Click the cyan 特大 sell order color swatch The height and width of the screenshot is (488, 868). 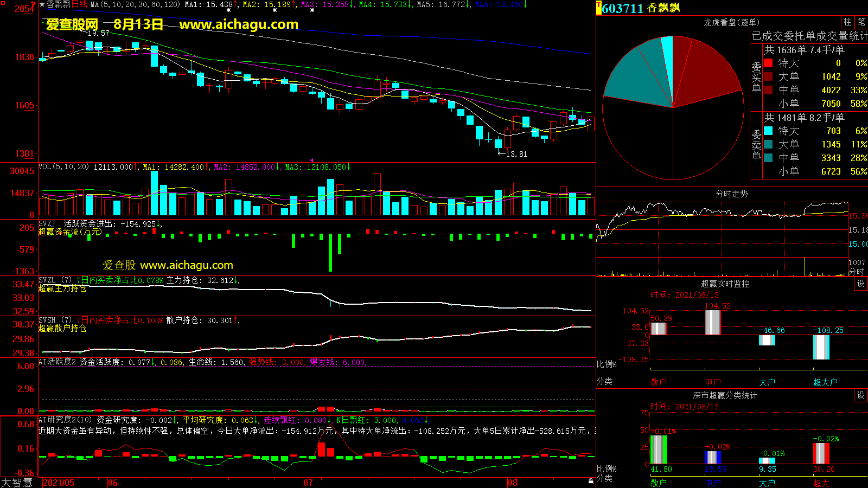[x=768, y=131]
